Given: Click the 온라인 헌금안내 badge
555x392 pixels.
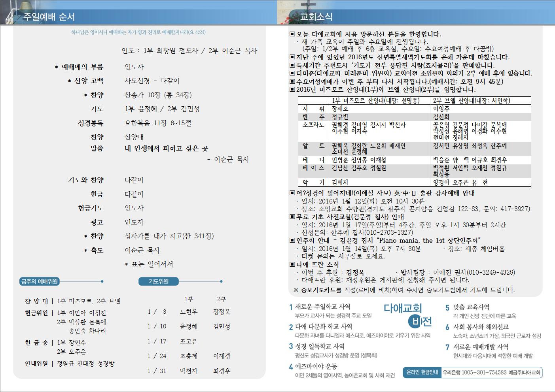Looking at the screenshot, I should pos(422,372).
